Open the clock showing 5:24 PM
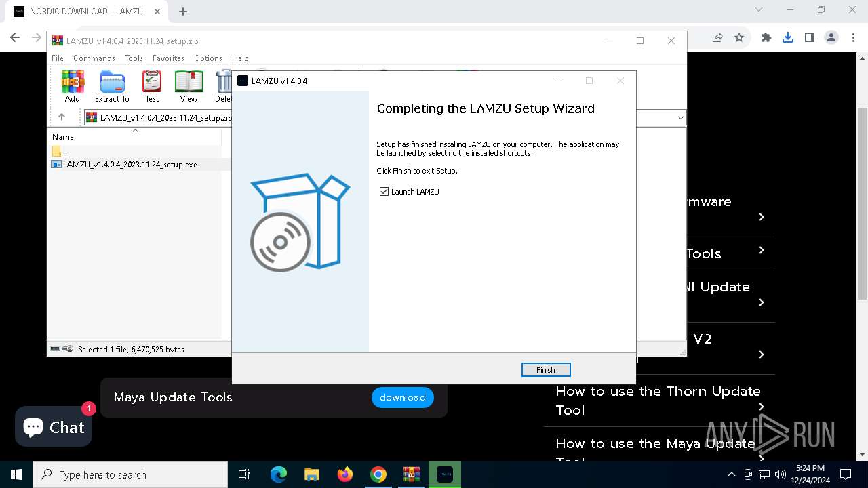Viewport: 868px width, 488px height. [x=810, y=474]
